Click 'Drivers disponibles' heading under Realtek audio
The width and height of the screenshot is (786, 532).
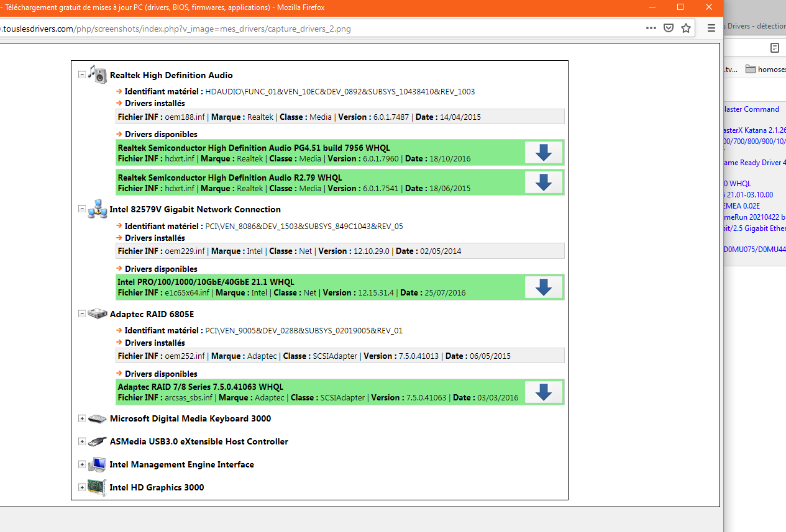161,135
